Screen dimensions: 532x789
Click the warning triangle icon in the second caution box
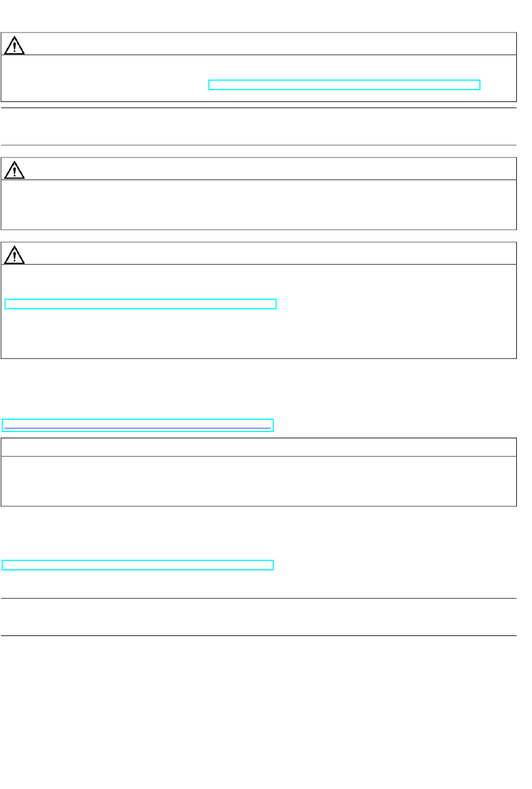point(14,169)
